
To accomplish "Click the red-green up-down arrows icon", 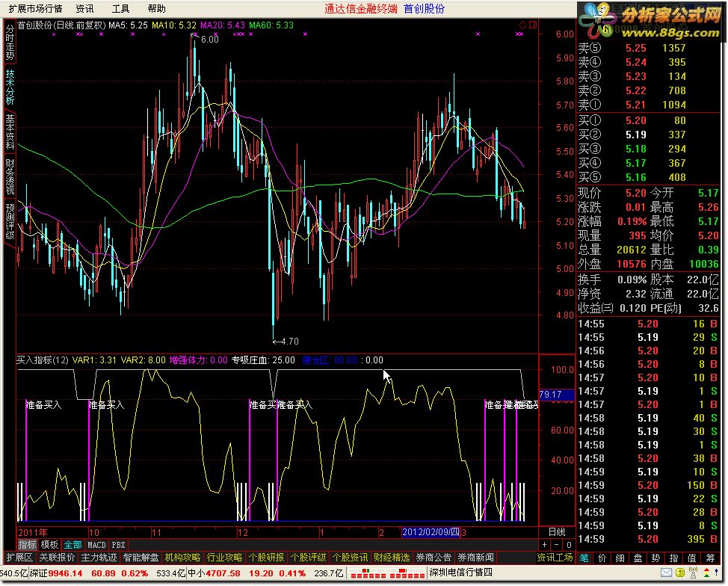I will point(706,573).
